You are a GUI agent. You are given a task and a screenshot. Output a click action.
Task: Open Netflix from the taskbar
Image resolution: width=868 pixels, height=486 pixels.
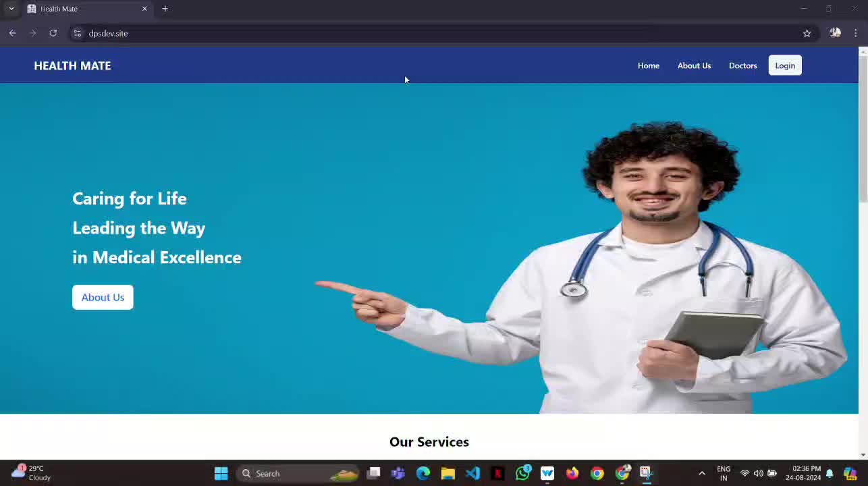pyautogui.click(x=497, y=473)
